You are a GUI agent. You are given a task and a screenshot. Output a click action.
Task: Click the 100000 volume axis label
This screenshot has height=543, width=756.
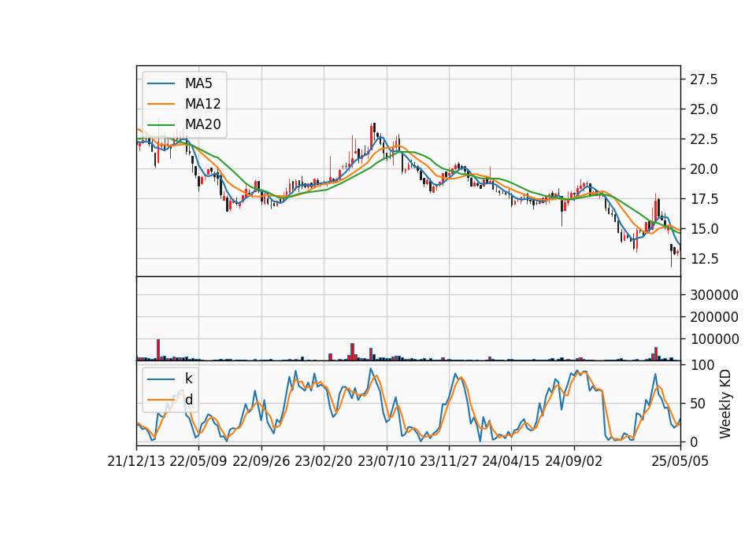[x=714, y=339]
